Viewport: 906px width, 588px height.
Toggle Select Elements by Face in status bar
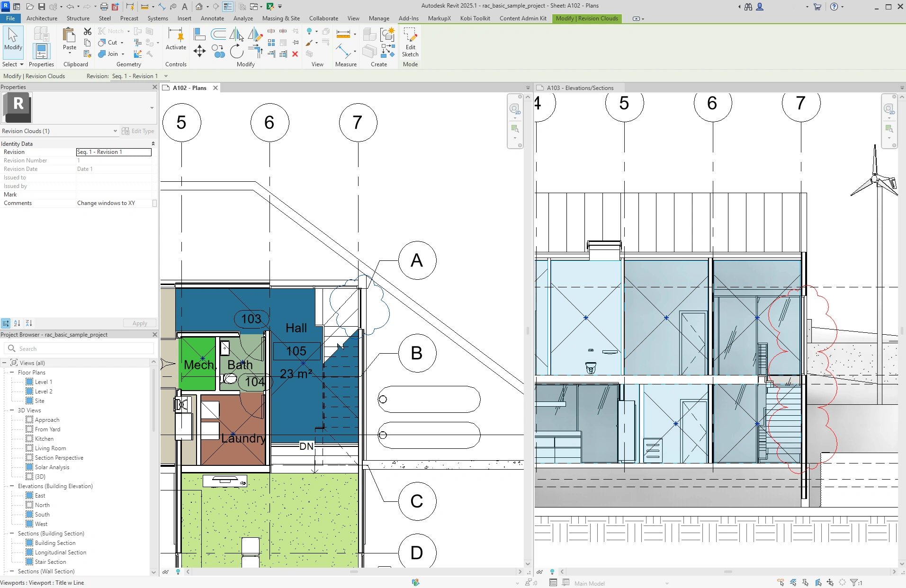click(818, 583)
